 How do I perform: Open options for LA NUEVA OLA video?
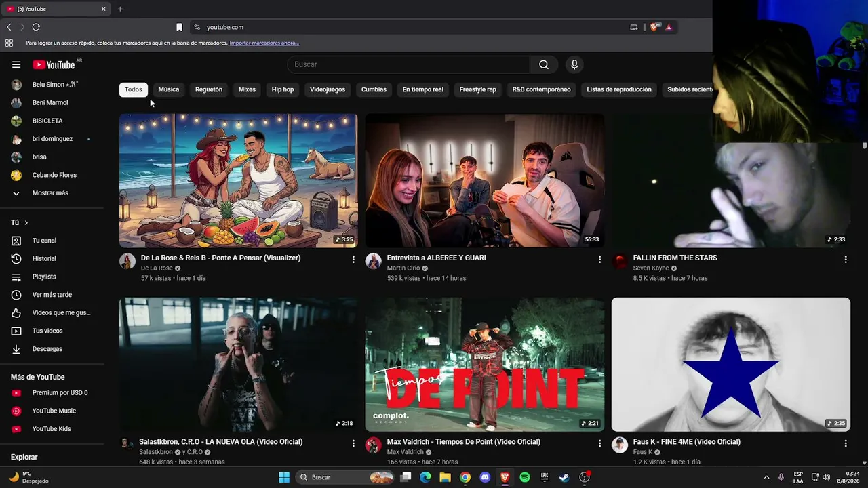tap(353, 443)
